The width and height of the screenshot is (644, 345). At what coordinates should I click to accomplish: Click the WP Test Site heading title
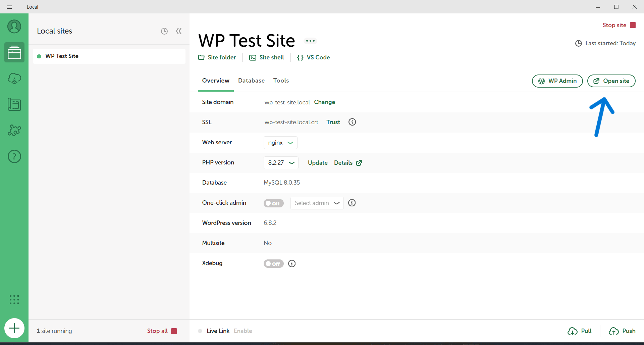coord(247,41)
